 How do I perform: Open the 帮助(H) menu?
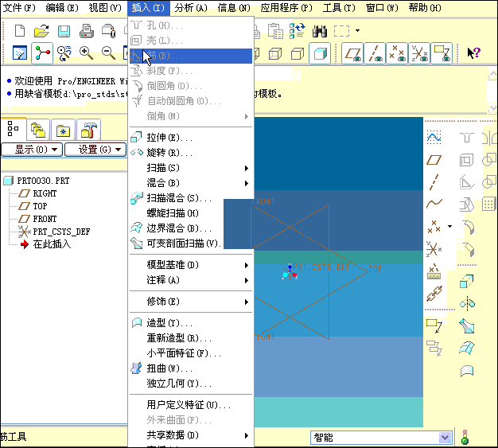(425, 8)
